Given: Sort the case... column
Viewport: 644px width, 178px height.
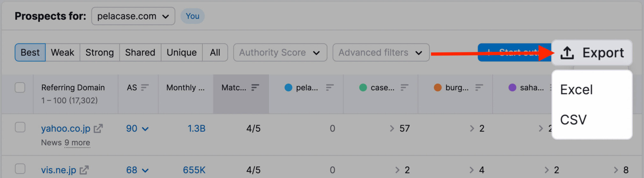Looking at the screenshot, I should tap(404, 87).
